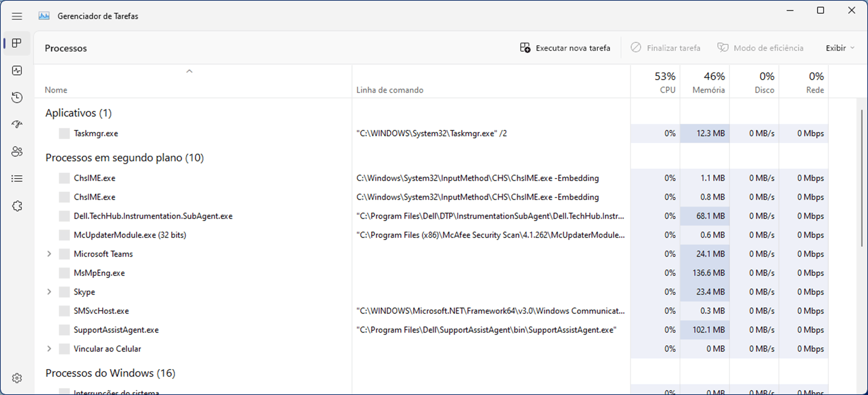Image resolution: width=868 pixels, height=395 pixels.
Task: Click the Windows Communication Foundation command line
Action: point(490,311)
